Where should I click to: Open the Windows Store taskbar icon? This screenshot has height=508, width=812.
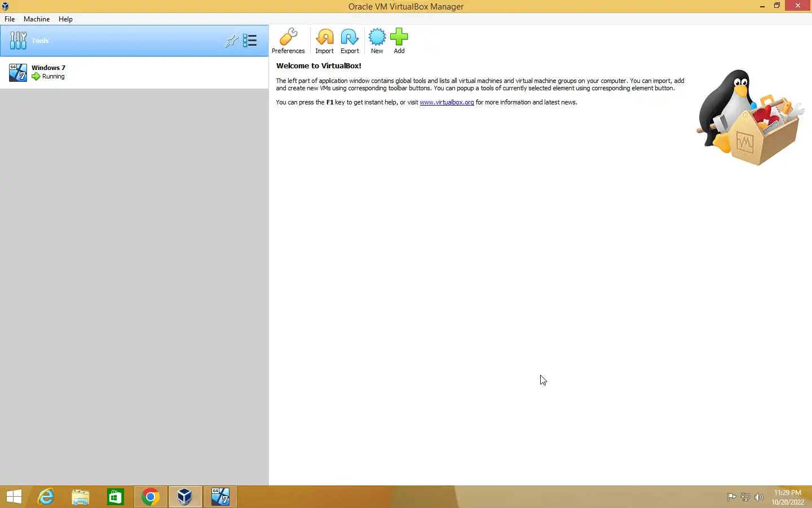pyautogui.click(x=116, y=497)
